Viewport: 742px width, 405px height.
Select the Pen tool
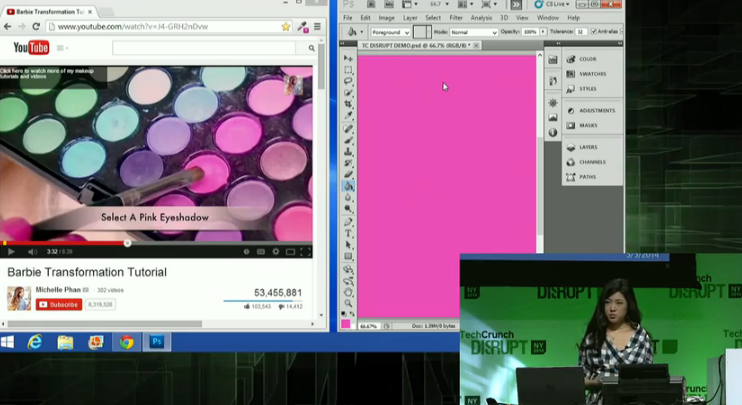point(348,221)
